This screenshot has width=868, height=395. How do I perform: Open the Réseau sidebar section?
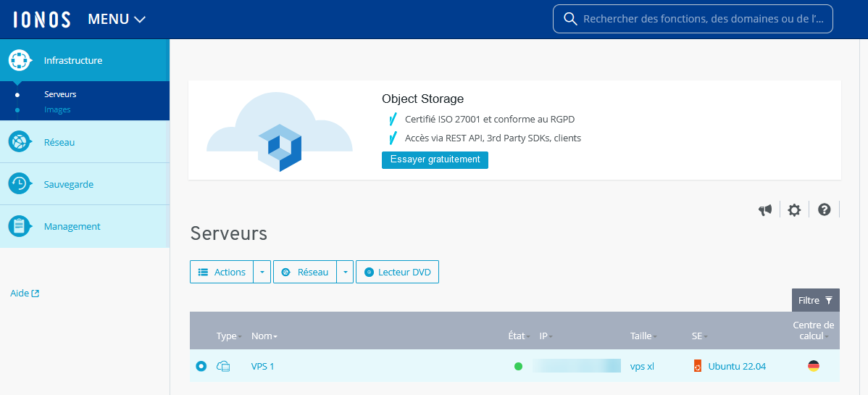pyautogui.click(x=85, y=142)
